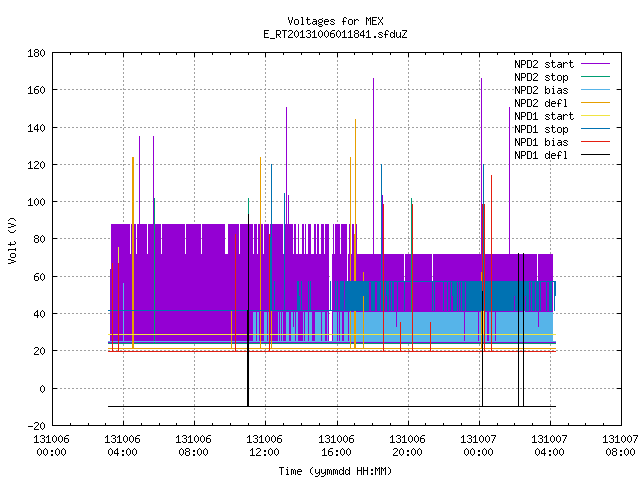Viewport: 640px width, 480px height.
Task: Click the y-axis tick value -20
Action: (36, 426)
